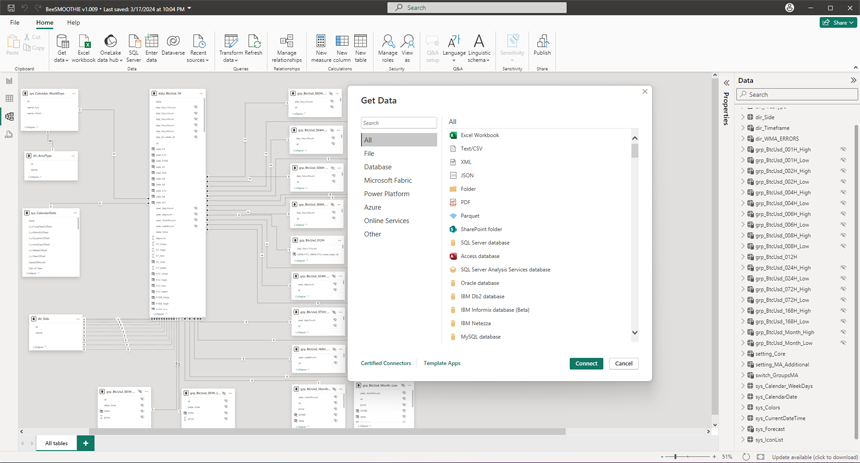Screen dimensions: 860x463
Task: Click the Data pane search box
Action: click(797, 94)
